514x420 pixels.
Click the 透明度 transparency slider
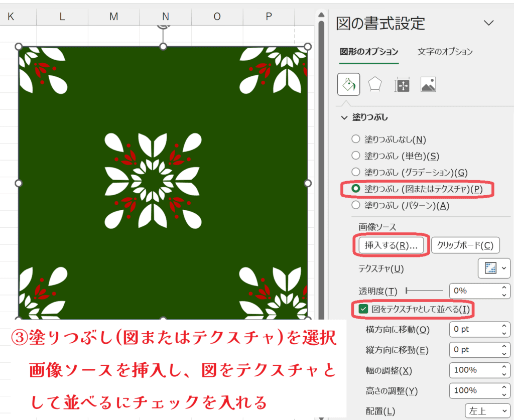(x=424, y=291)
